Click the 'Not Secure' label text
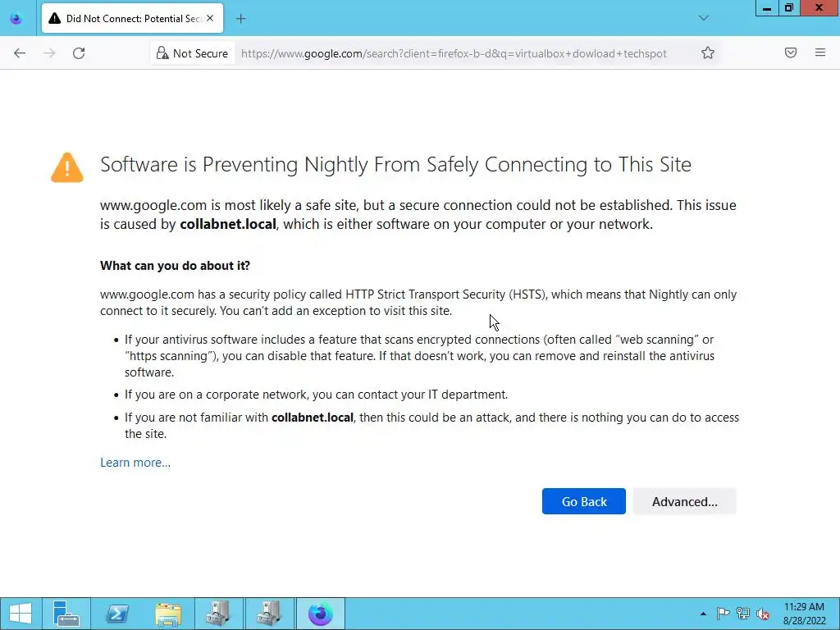 pyautogui.click(x=200, y=53)
